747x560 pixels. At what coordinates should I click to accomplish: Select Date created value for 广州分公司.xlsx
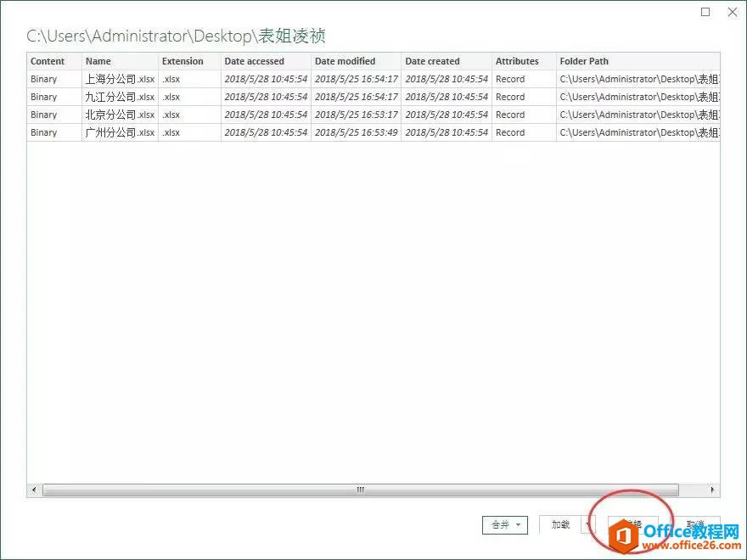(447, 132)
